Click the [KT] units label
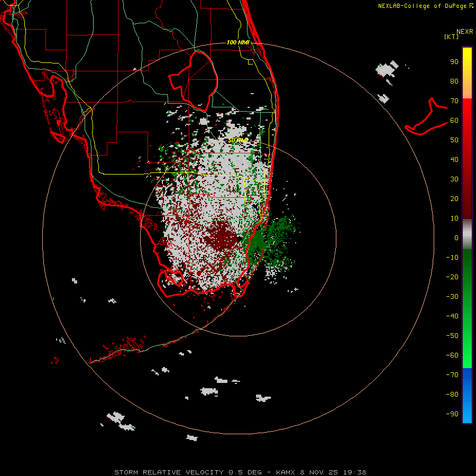476x476 pixels. tap(451, 36)
